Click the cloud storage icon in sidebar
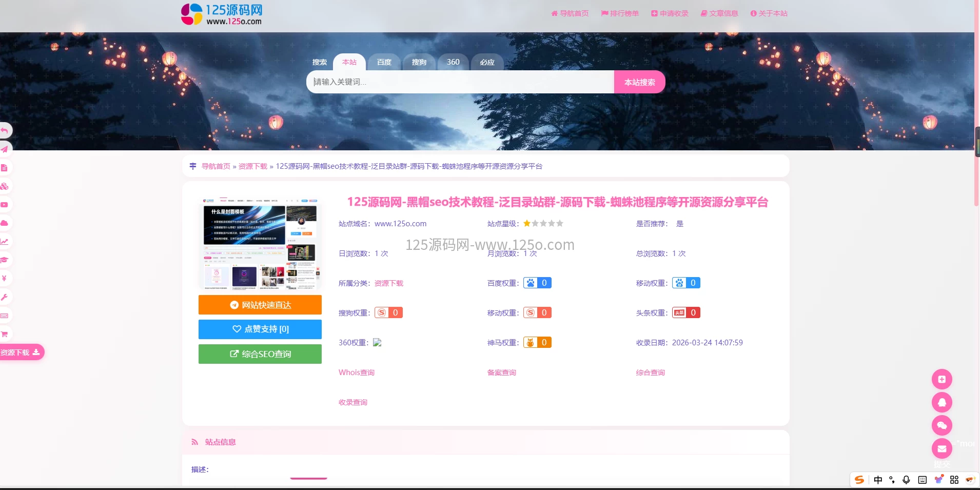 point(5,223)
